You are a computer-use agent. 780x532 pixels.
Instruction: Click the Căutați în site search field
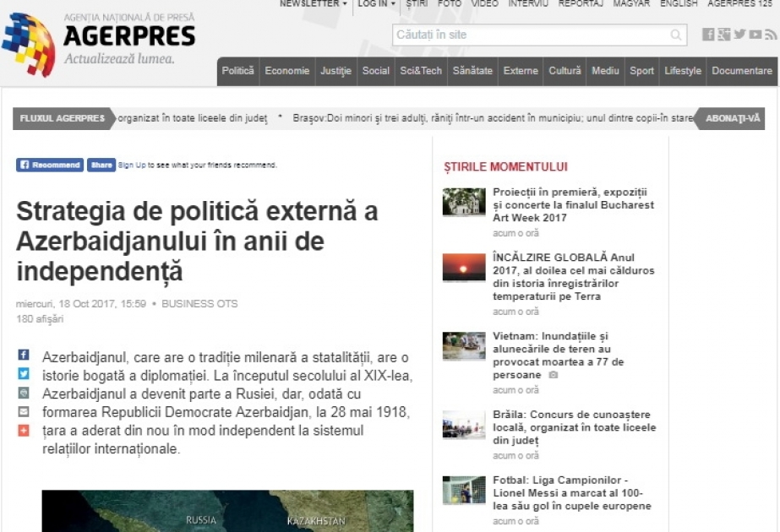tap(539, 35)
